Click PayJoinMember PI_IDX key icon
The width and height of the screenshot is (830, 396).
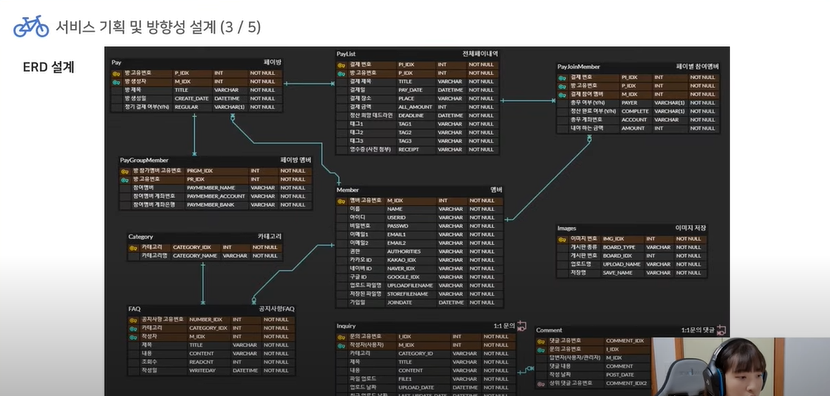click(x=562, y=77)
